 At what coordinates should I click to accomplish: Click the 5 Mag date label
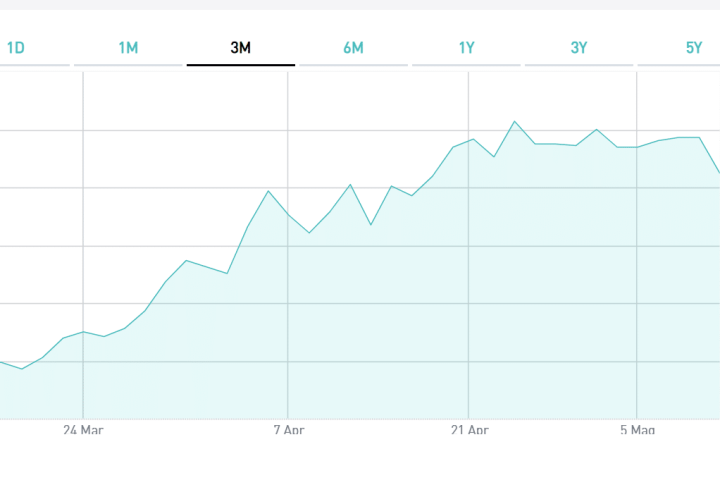(x=637, y=431)
